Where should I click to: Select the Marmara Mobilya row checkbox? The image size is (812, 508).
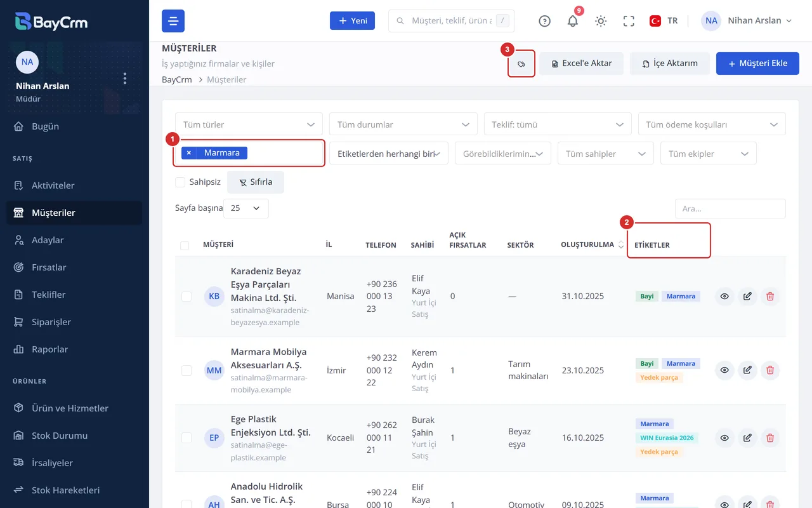187,370
